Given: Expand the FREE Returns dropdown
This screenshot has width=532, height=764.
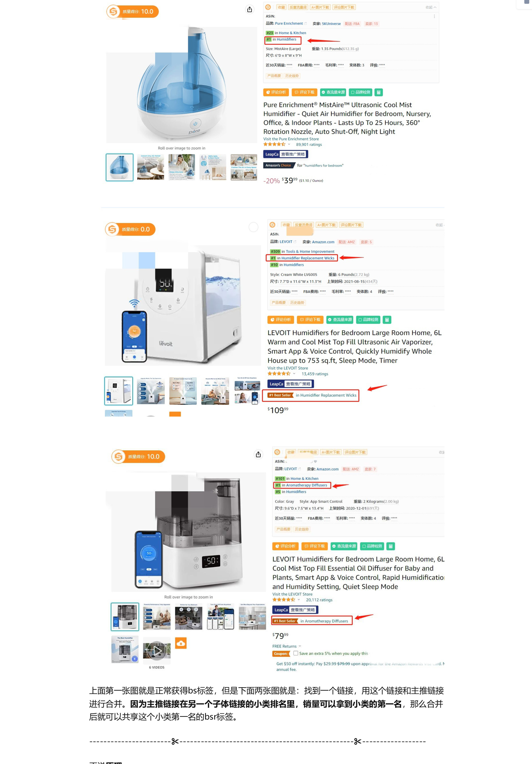Looking at the screenshot, I should (x=287, y=646).
